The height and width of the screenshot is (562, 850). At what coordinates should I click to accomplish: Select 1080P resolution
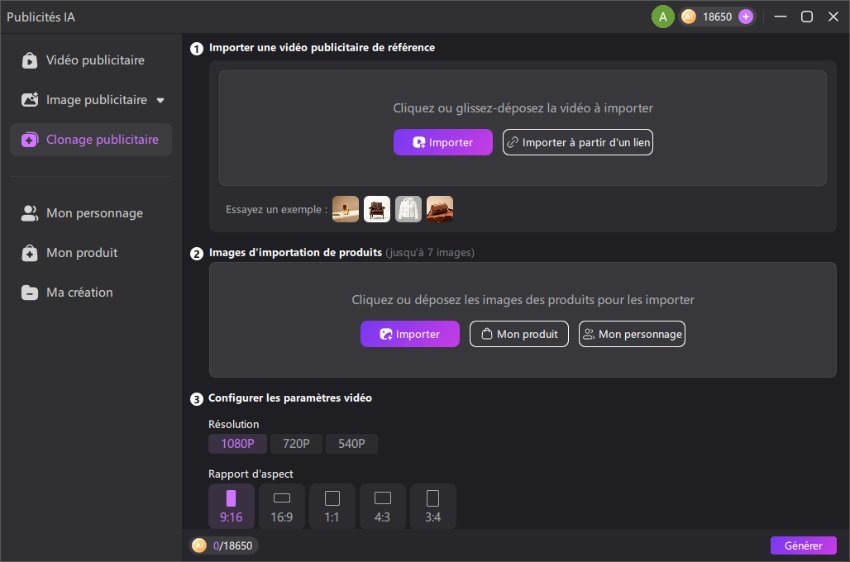[237, 444]
